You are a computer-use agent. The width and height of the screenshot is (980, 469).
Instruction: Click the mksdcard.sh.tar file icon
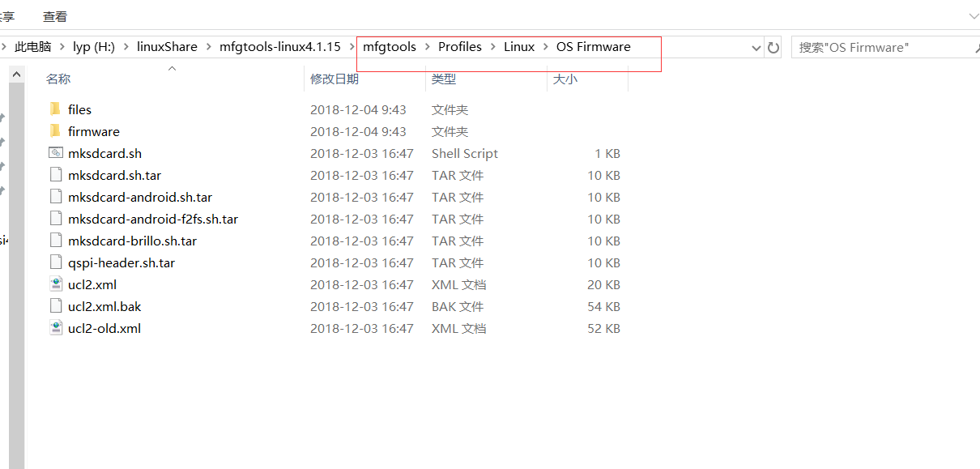point(55,175)
